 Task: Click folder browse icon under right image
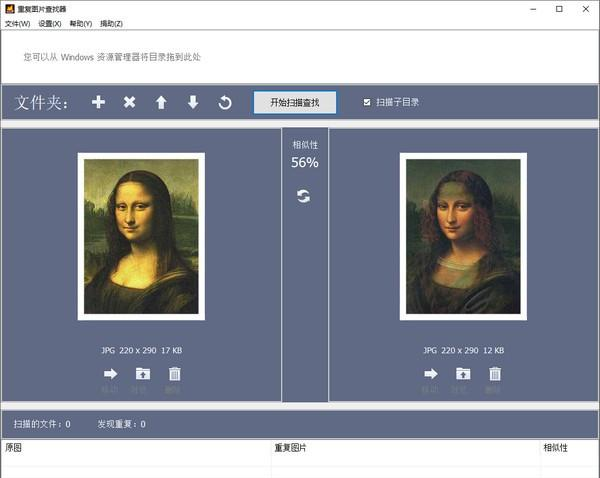point(463,374)
